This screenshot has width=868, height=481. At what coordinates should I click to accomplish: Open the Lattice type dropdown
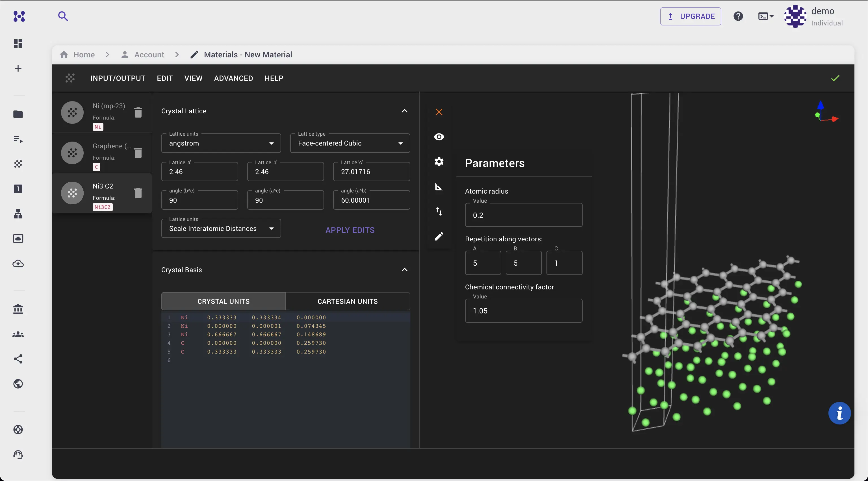click(x=350, y=143)
